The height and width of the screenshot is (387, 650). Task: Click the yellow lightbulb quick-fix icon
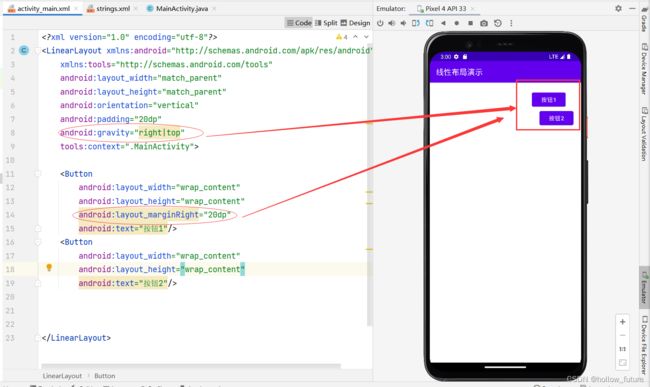point(49,267)
